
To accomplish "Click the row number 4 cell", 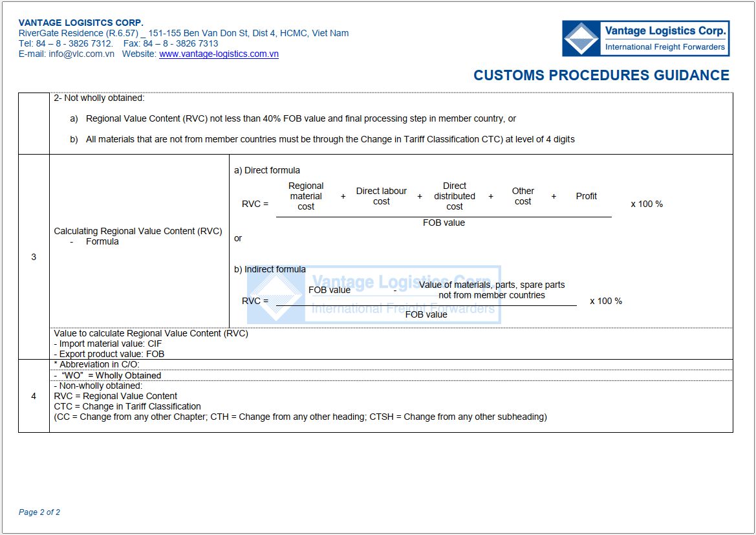I will pyautogui.click(x=34, y=396).
